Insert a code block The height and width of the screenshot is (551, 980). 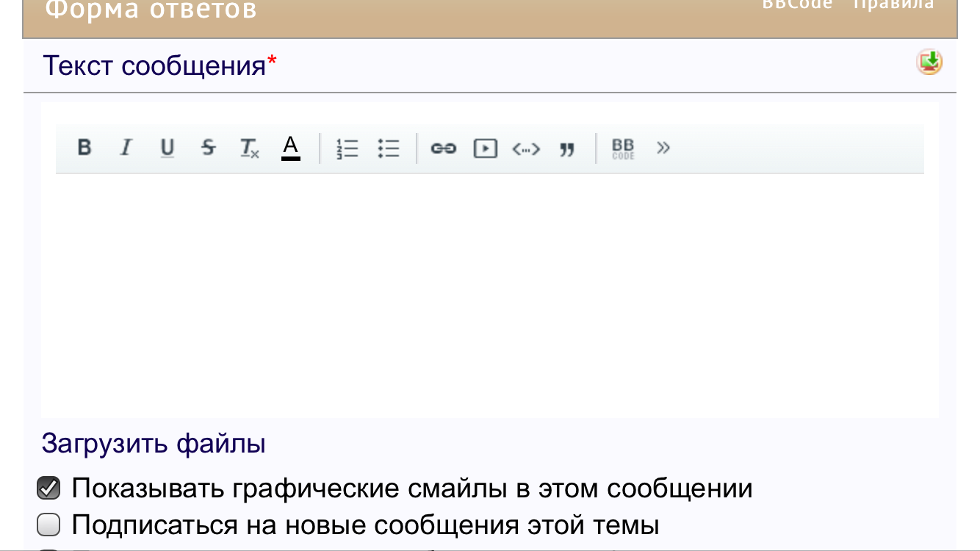point(526,148)
